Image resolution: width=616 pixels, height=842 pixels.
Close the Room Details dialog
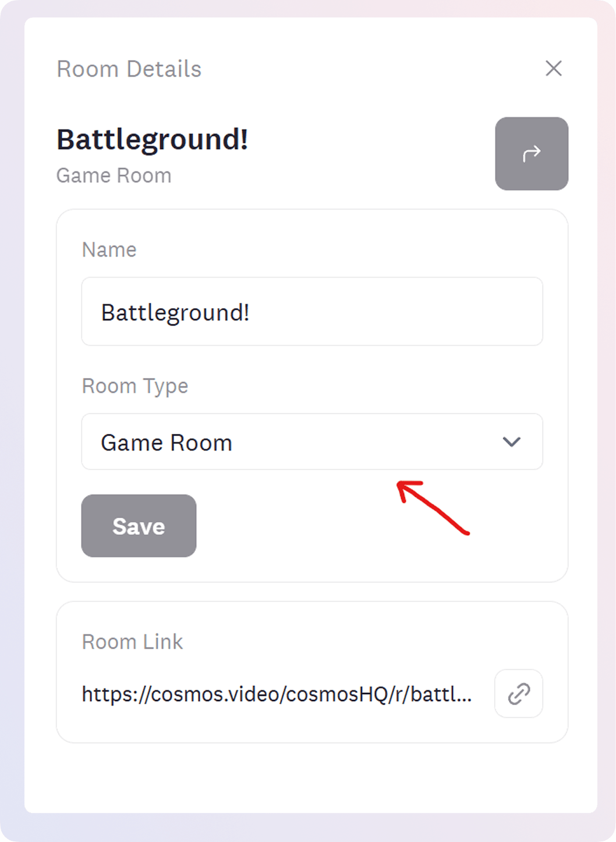(554, 68)
